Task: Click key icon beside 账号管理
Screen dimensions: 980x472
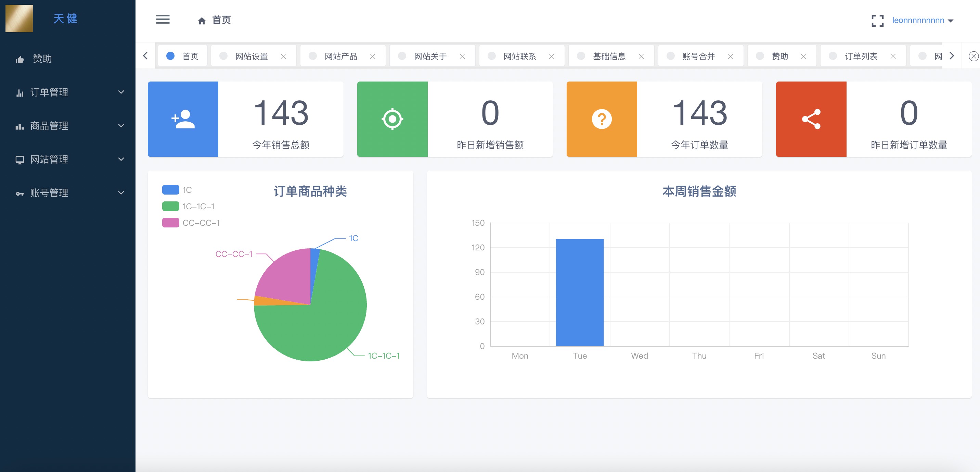Action: pyautogui.click(x=20, y=194)
